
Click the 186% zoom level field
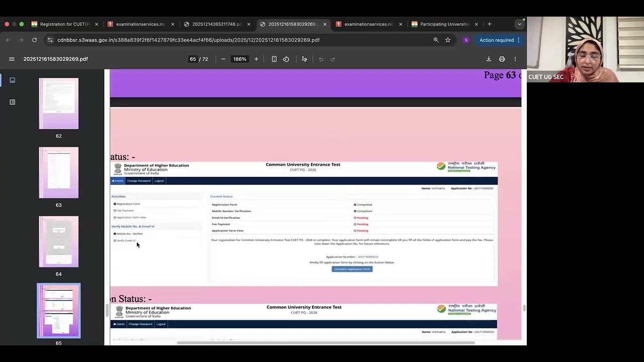point(239,59)
